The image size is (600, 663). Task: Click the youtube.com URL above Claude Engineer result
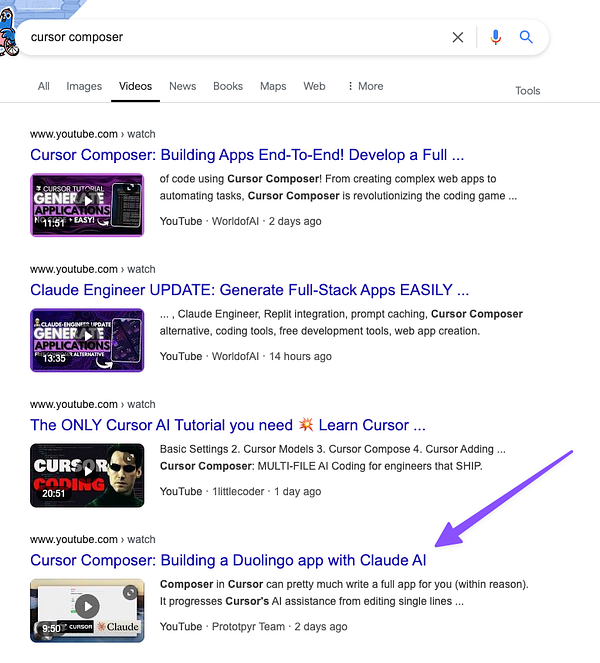[x=93, y=269]
